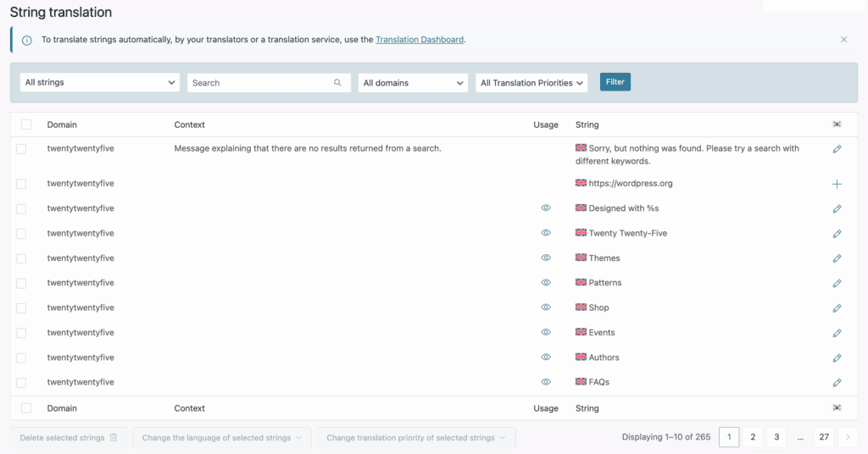Edit translation pencil for 'Themes' string
Viewport: 868px width, 454px height.
[837, 258]
